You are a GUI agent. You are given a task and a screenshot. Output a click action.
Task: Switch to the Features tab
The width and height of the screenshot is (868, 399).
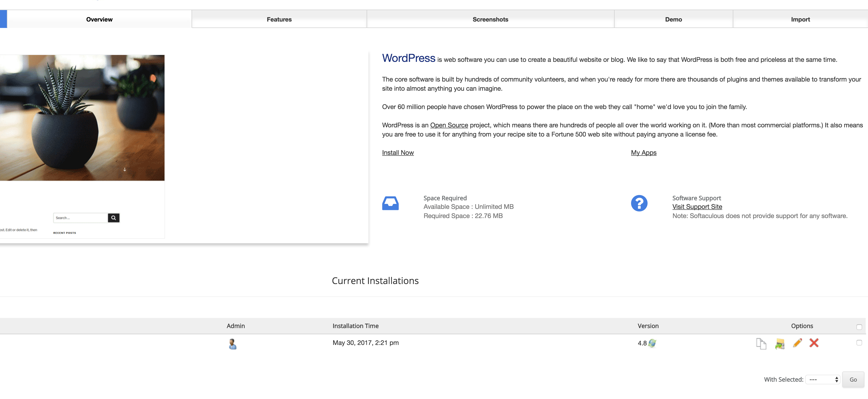279,19
